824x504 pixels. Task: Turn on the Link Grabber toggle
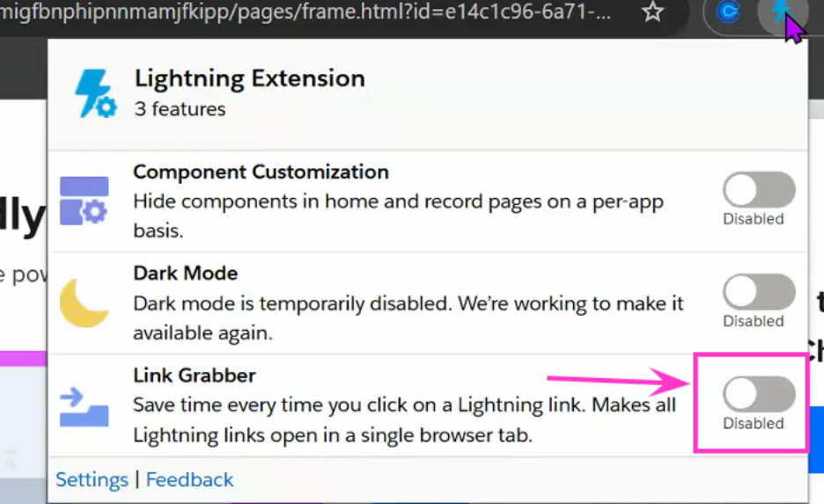click(759, 394)
